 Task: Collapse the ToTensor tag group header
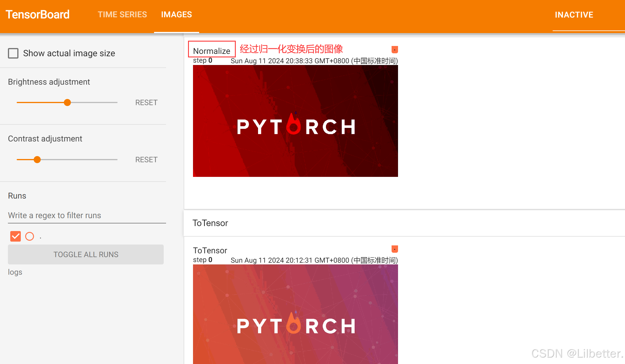[210, 223]
